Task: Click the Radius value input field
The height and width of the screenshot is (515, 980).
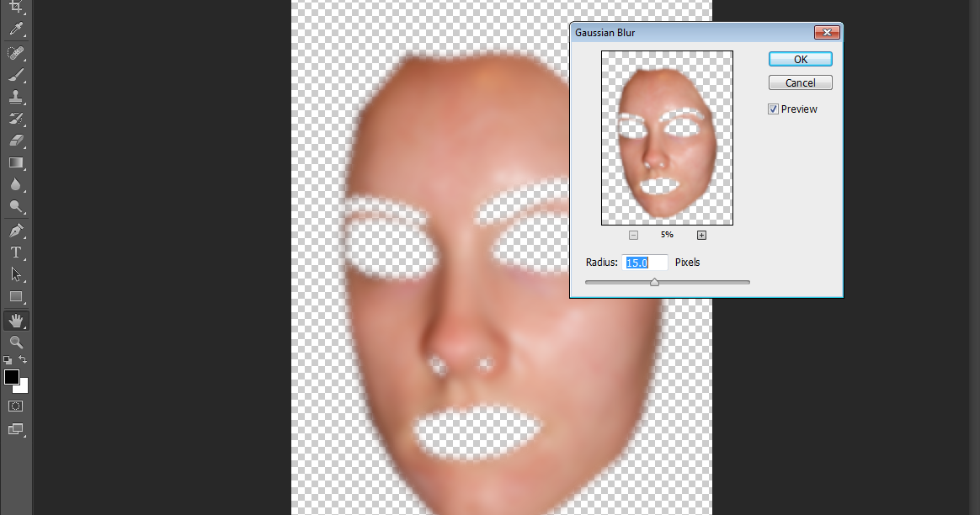Action: [645, 262]
